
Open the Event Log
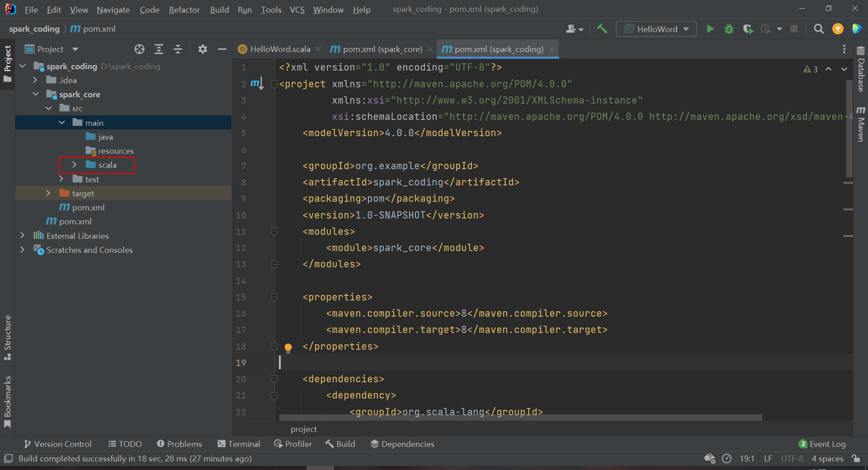(x=822, y=444)
